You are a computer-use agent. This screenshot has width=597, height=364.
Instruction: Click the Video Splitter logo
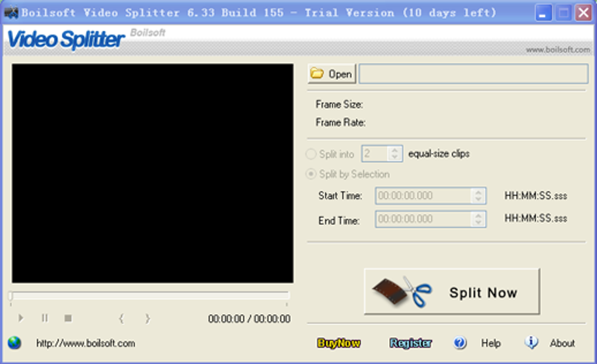[x=66, y=39]
